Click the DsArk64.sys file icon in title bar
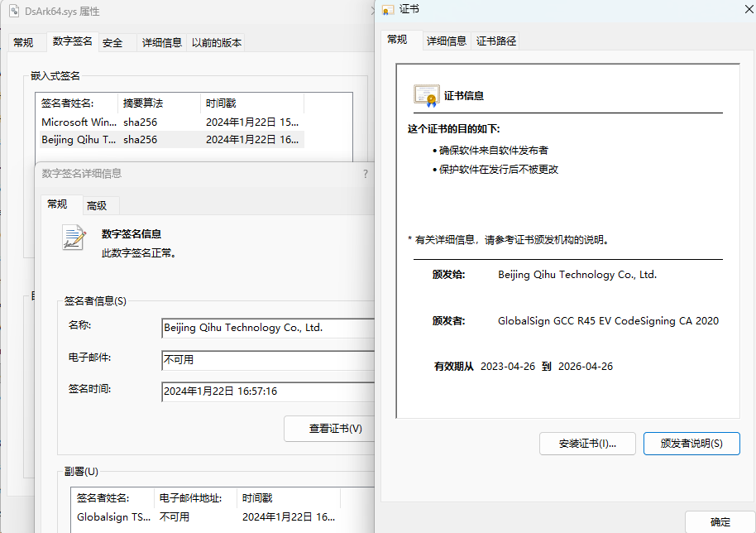This screenshot has height=533, width=756. pos(14,11)
